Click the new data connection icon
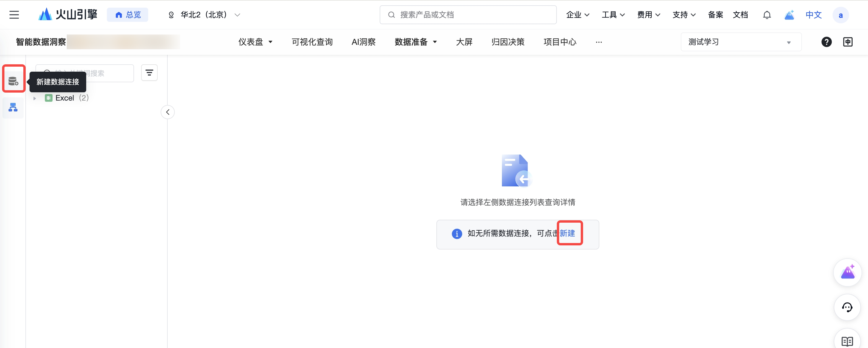Viewport: 868px width, 348px height. [x=13, y=81]
